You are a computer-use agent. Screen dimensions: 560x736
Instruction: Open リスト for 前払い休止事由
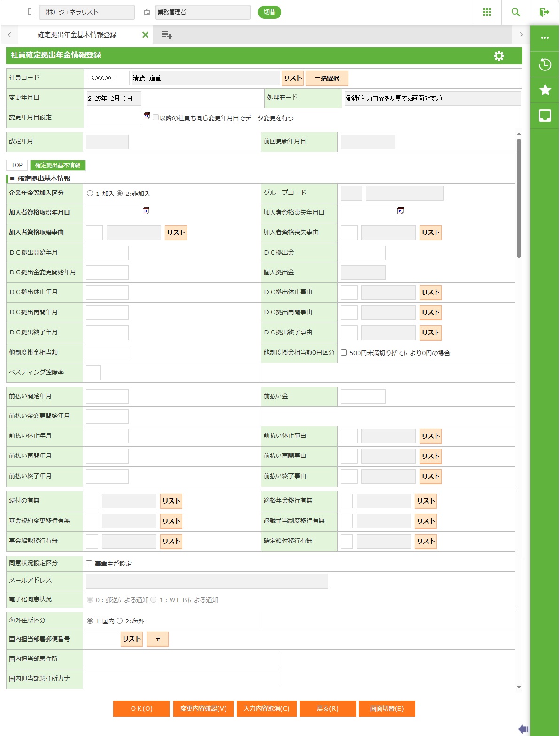(431, 436)
